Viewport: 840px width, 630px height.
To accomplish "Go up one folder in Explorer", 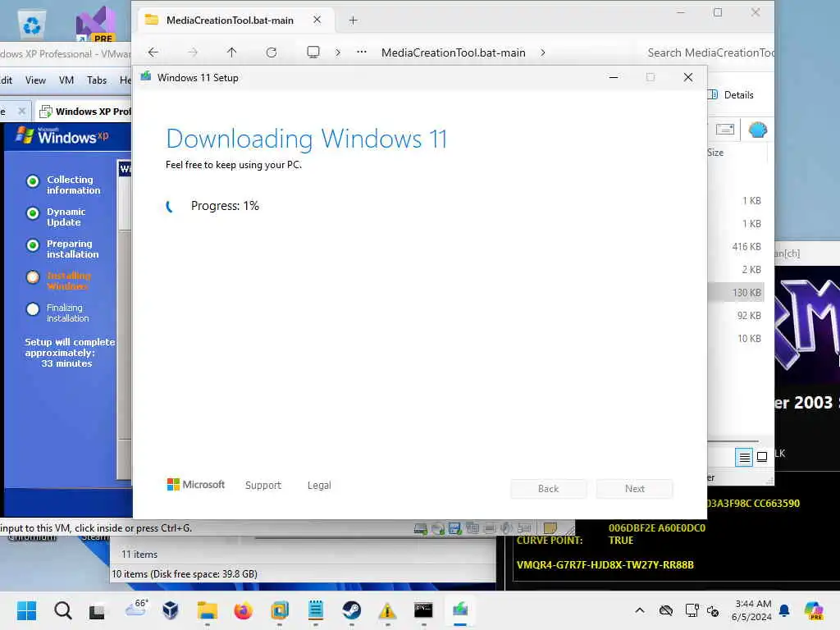I will tap(231, 52).
